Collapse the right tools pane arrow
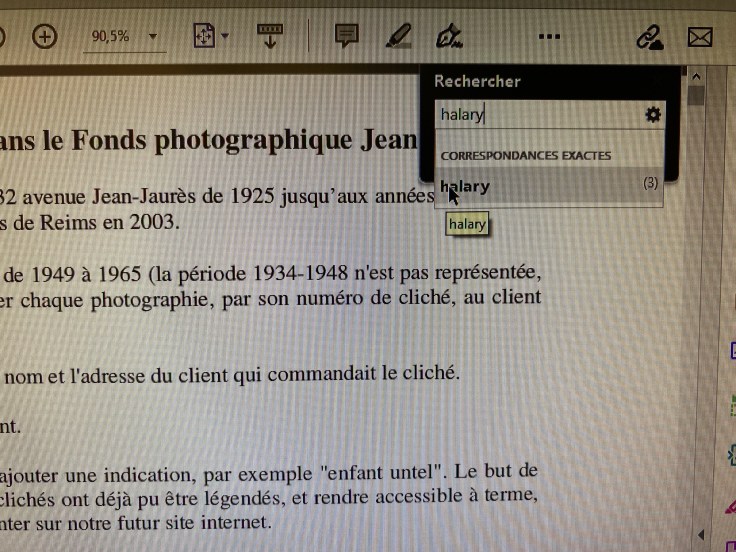The image size is (736, 552). click(700, 534)
